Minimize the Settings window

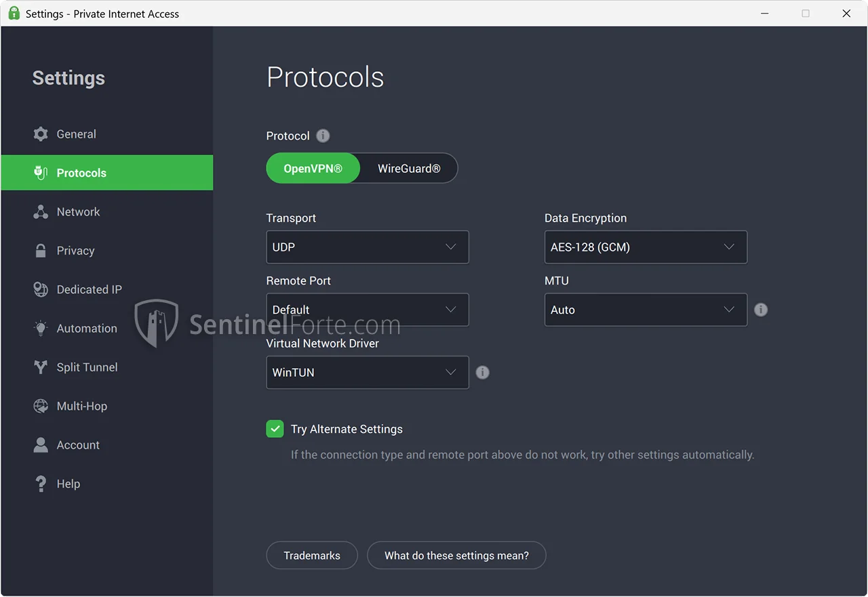tap(765, 14)
